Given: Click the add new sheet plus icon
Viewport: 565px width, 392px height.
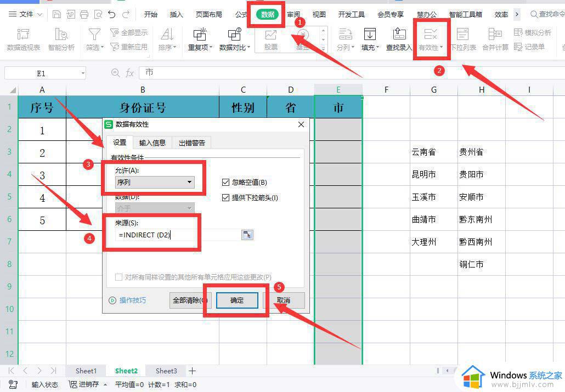Looking at the screenshot, I should click(192, 371).
